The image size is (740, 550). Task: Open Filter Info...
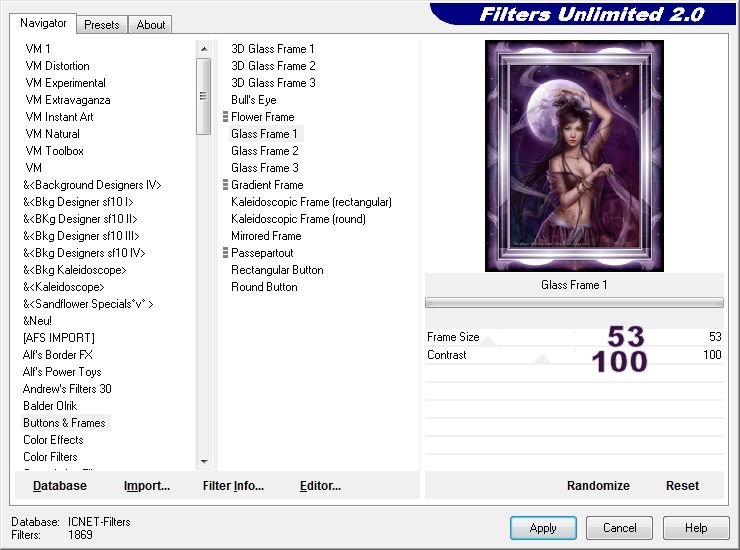233,486
